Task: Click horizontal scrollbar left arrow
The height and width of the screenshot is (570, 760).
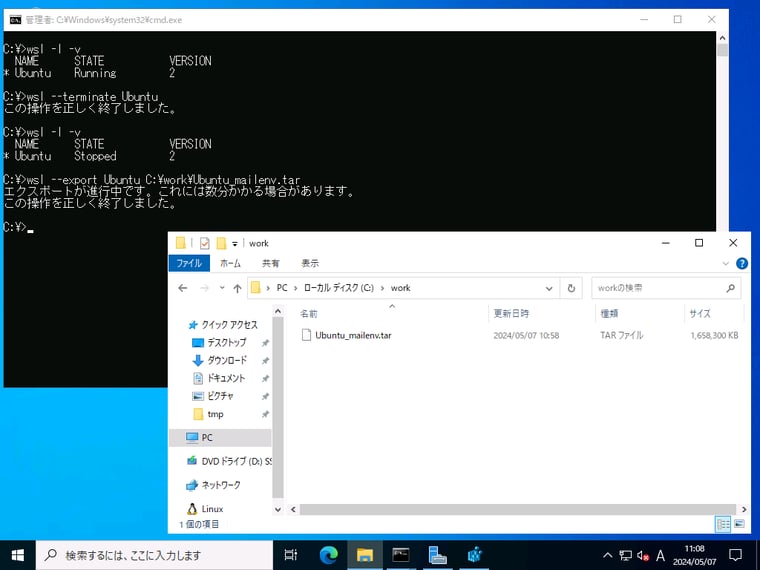Action: pos(293,509)
